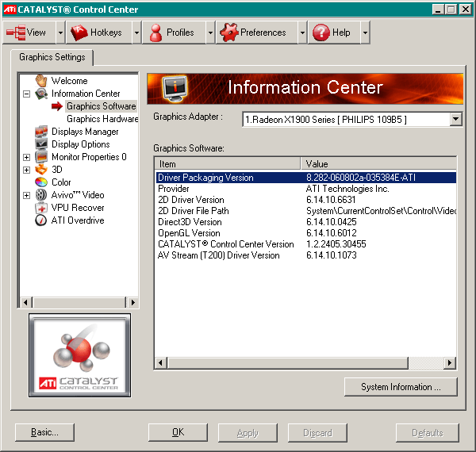Open VPU Recover page
Viewport: 476px width, 452px height.
78,208
